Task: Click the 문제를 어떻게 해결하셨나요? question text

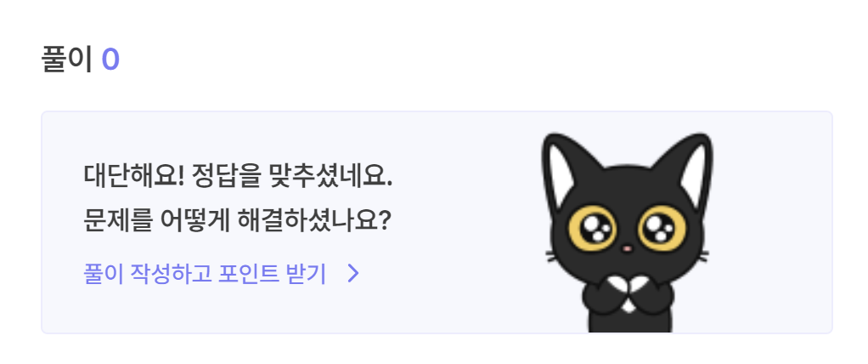Action: point(238,222)
